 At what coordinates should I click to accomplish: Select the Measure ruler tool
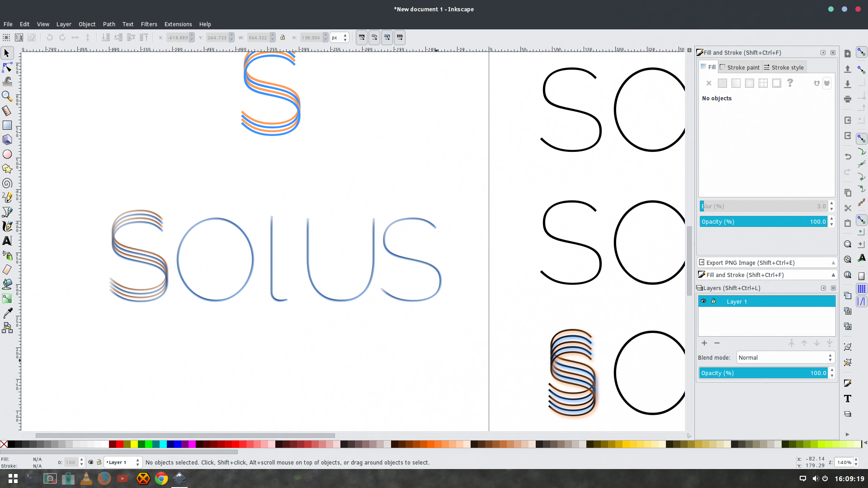7,111
